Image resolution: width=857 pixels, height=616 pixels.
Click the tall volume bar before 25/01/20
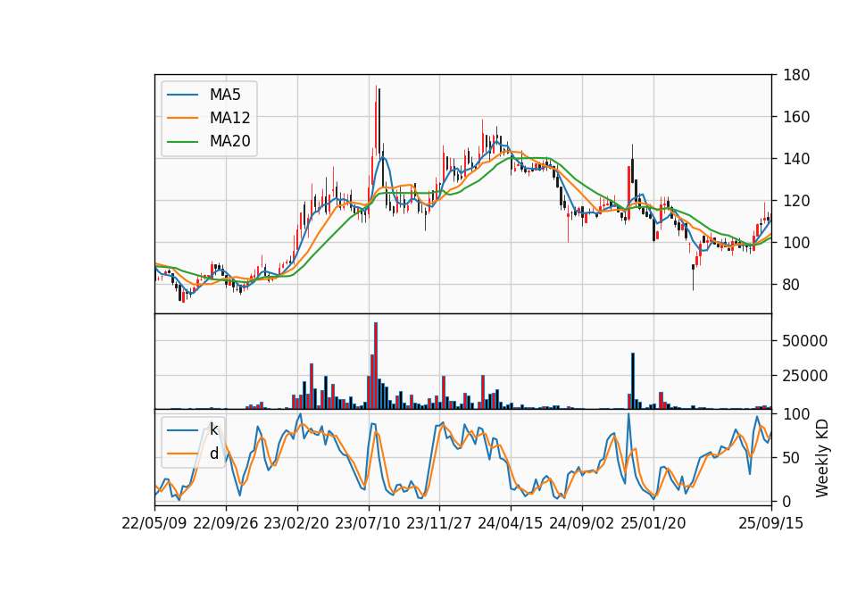[633, 381]
